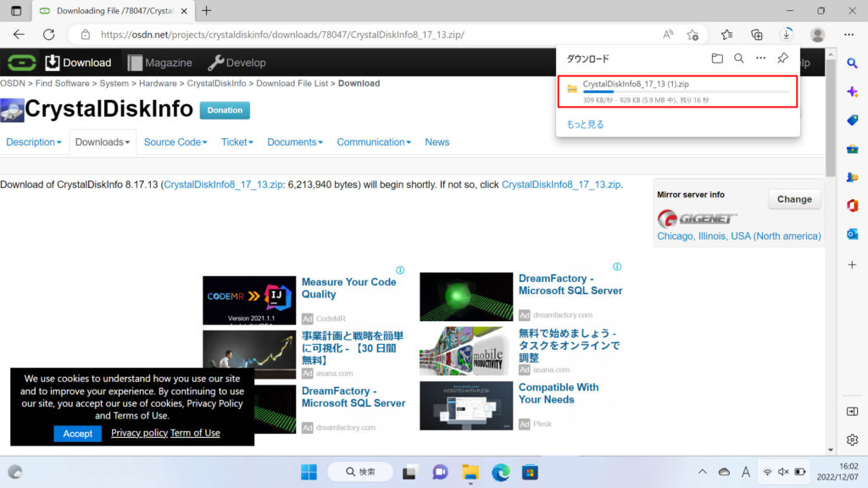Expand the Communication dropdown menu
The height and width of the screenshot is (488, 868).
374,142
